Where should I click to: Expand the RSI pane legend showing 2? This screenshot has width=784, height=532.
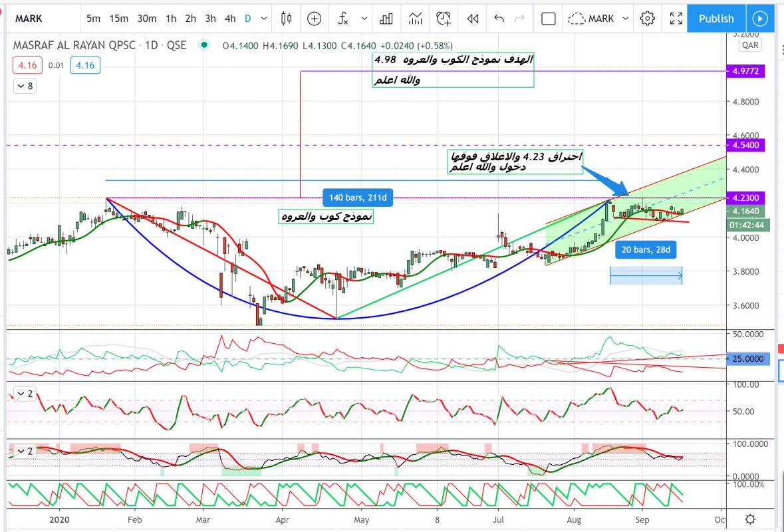pos(25,394)
